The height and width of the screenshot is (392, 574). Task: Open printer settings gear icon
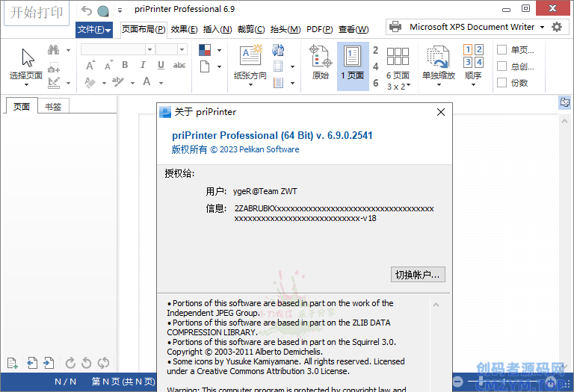(557, 27)
